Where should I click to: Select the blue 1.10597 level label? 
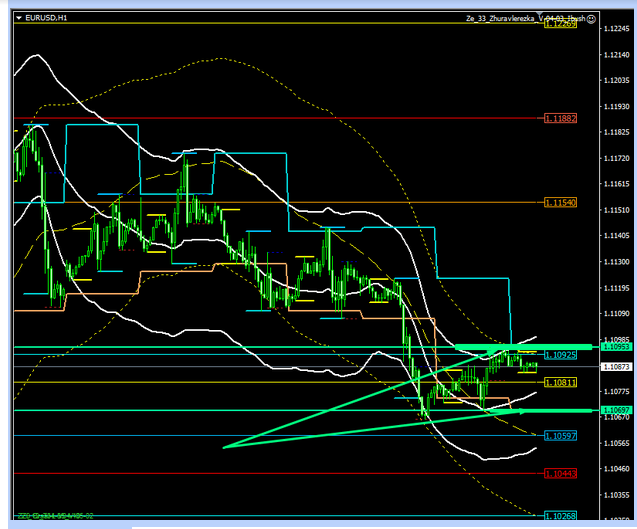561,435
